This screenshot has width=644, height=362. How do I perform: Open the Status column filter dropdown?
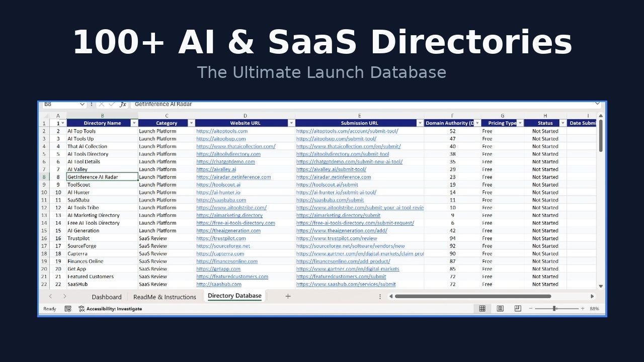(x=562, y=123)
